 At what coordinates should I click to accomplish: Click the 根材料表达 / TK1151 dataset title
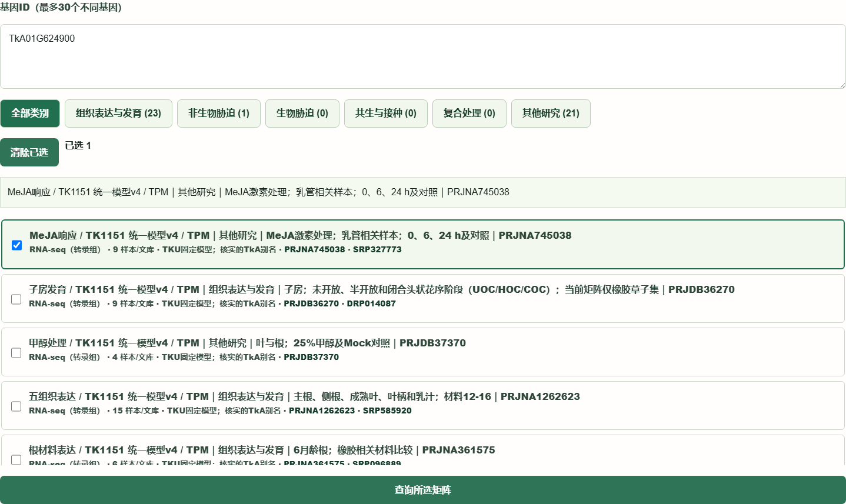[262, 450]
